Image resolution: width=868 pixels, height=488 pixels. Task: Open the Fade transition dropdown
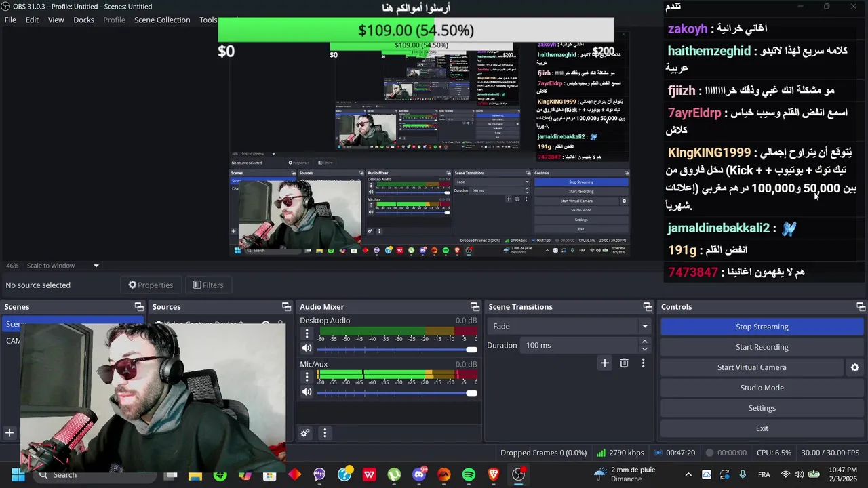[568, 326]
